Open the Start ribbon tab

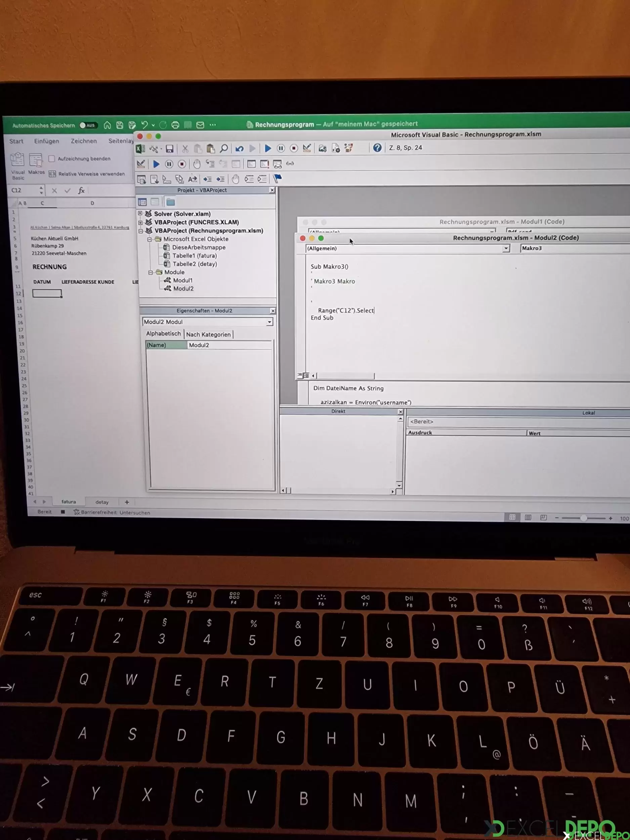(16, 141)
